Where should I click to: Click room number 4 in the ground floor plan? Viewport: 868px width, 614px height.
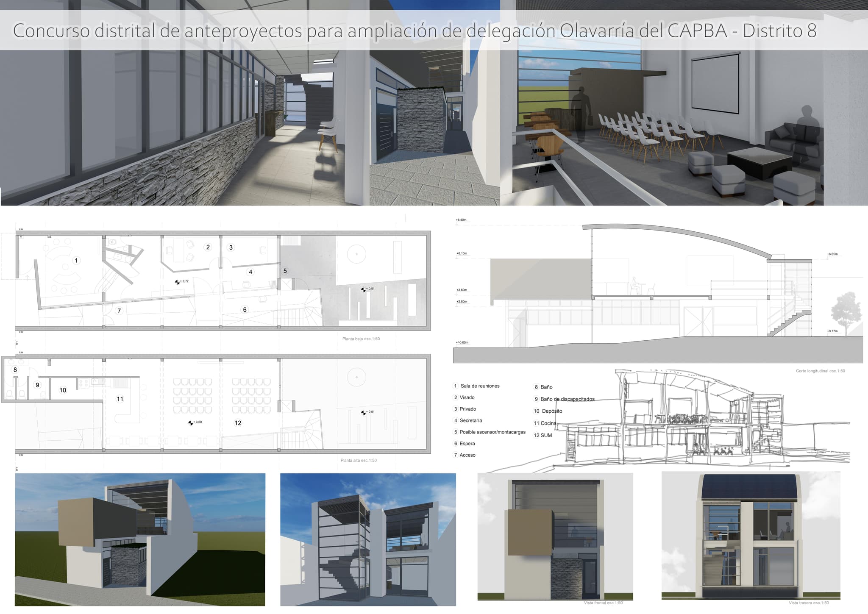[x=250, y=272]
